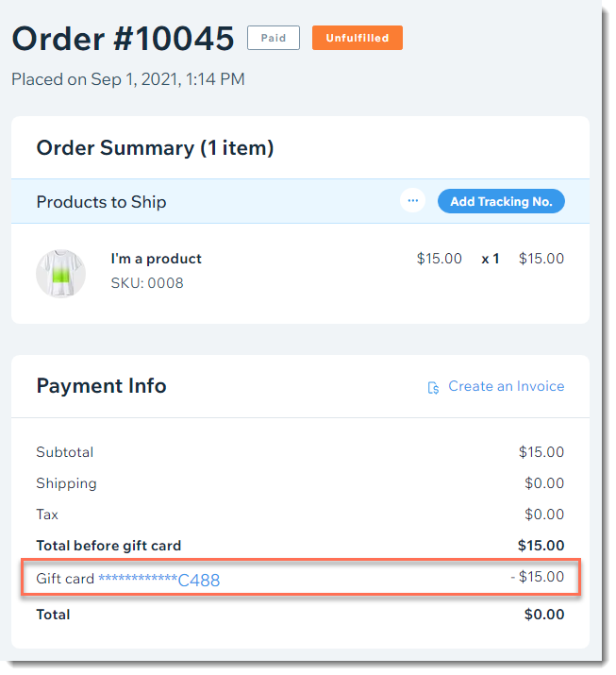Click the Unfulfilled status badge

(x=358, y=38)
